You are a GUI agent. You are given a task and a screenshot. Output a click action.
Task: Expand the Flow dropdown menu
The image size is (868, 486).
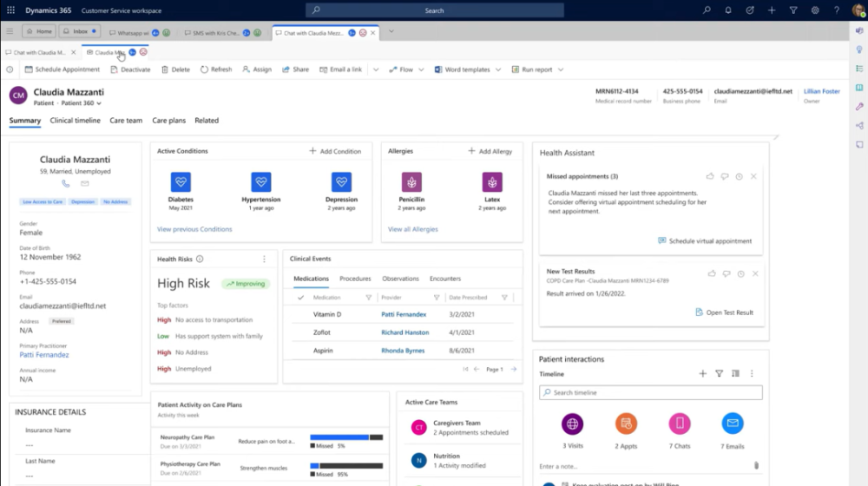(x=423, y=69)
